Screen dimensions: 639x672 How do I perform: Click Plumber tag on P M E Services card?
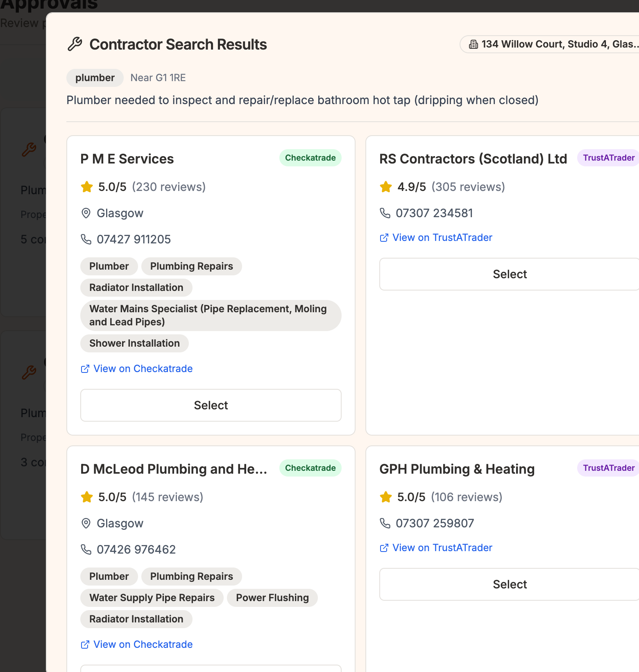tap(109, 266)
